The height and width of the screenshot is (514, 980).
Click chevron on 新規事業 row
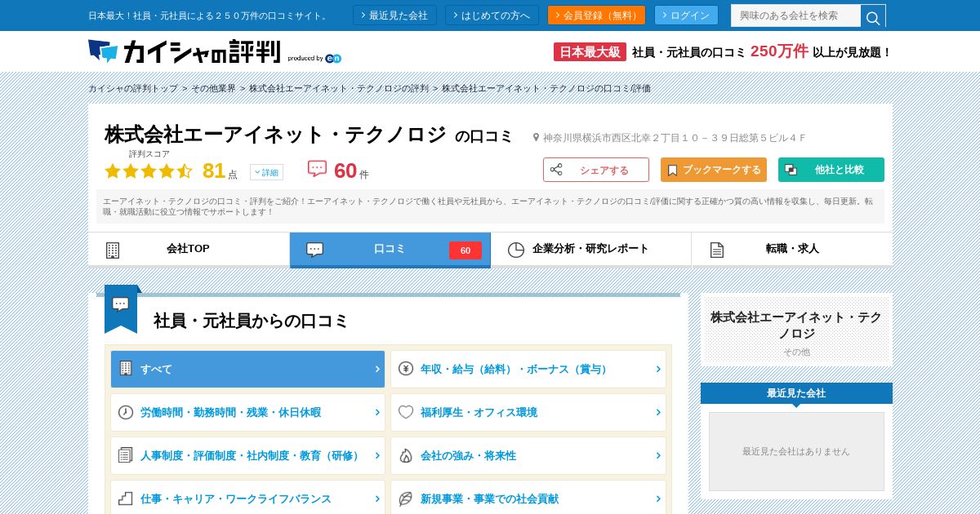658,498
